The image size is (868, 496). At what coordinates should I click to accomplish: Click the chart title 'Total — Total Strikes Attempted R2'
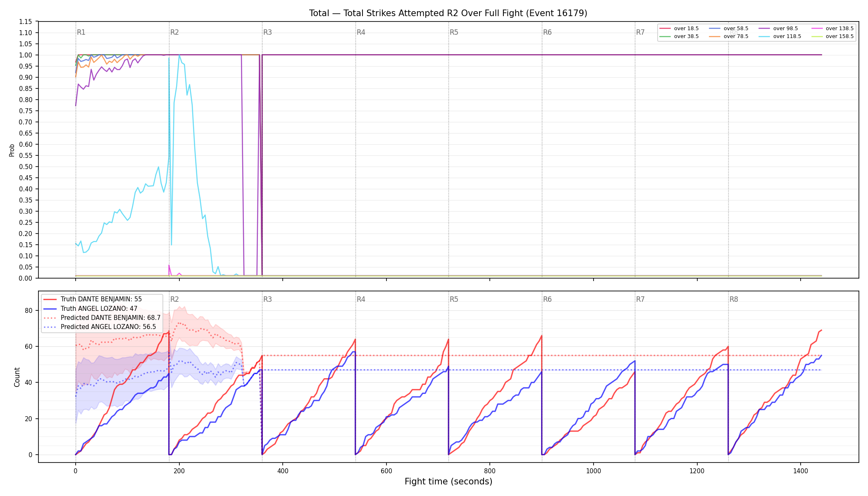448,13
